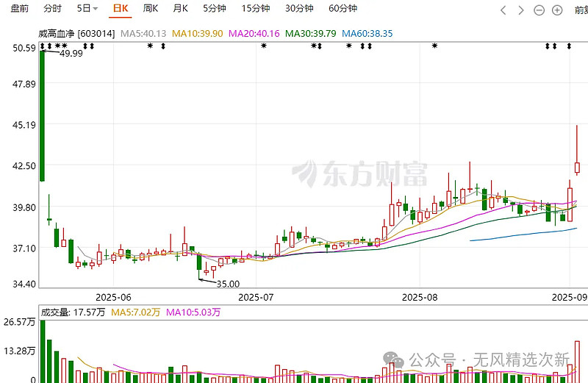Toggle the MA20 moving average indicator
This screenshot has height=383, width=588.
click(x=255, y=34)
